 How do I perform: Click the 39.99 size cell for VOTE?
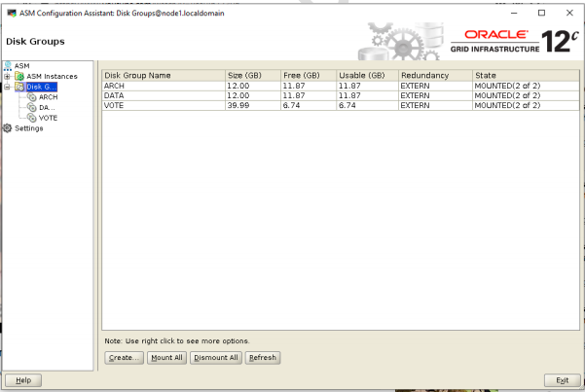[253, 105]
